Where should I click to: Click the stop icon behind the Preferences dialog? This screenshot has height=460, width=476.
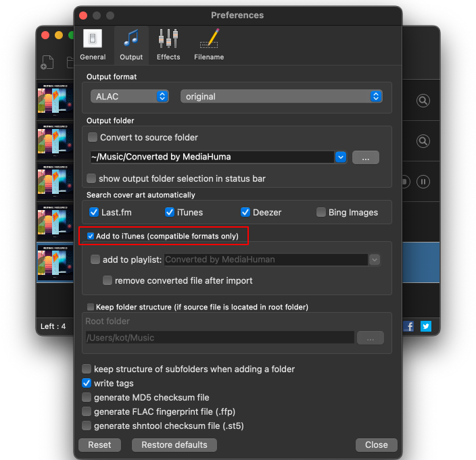coord(406,182)
